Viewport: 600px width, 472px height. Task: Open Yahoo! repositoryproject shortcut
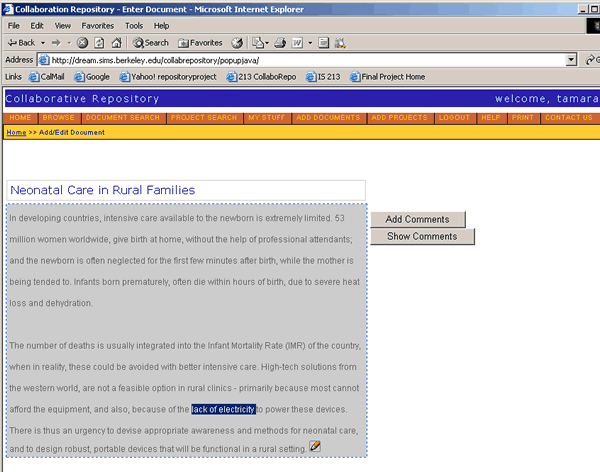click(x=168, y=77)
